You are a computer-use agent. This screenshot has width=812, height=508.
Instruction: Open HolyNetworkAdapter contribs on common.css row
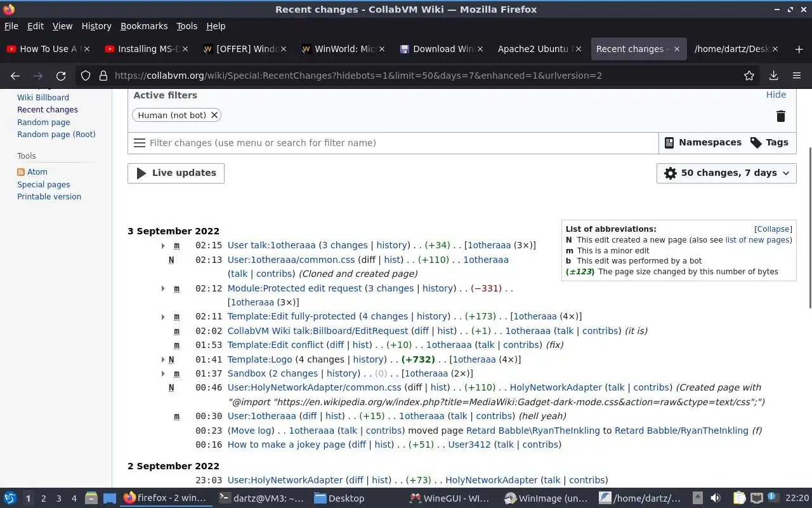pyautogui.click(x=651, y=387)
